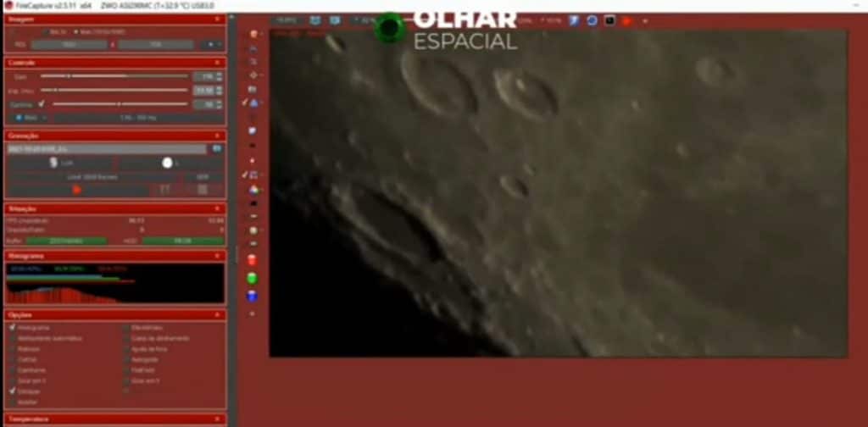
Task: Click the green sphere filter icon
Action: 253,278
